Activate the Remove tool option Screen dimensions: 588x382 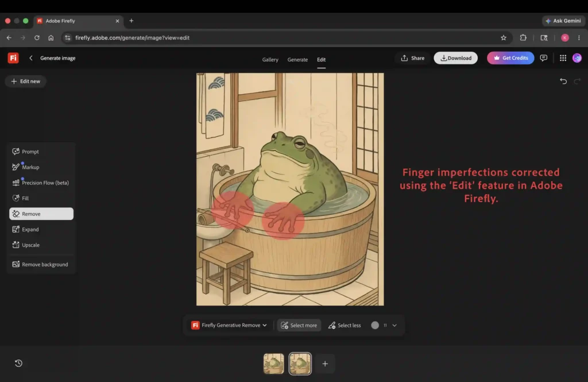tap(41, 214)
